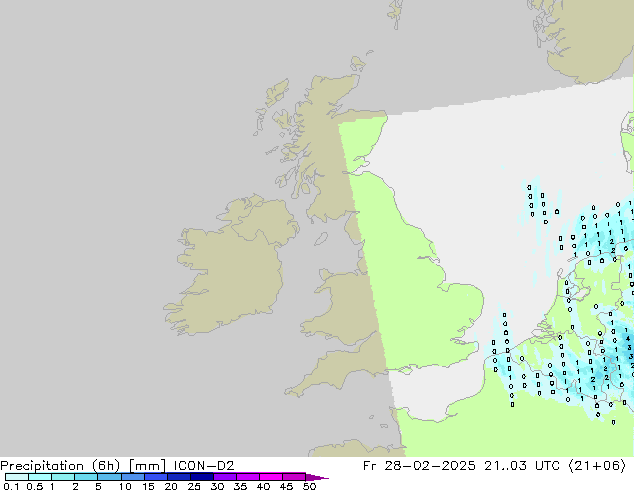The image size is (634, 490).
Task: Click the date text "Fr 28-02-2025"
Action: tap(418, 465)
